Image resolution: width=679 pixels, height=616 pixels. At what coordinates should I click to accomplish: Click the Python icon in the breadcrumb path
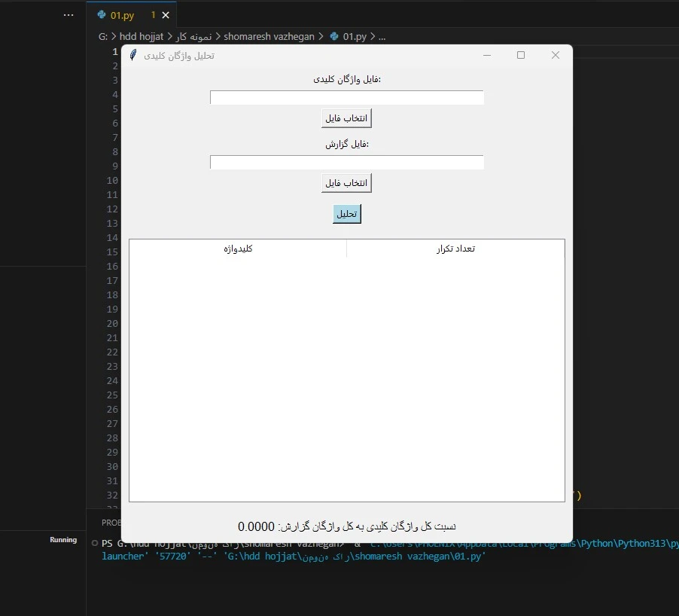click(x=334, y=36)
